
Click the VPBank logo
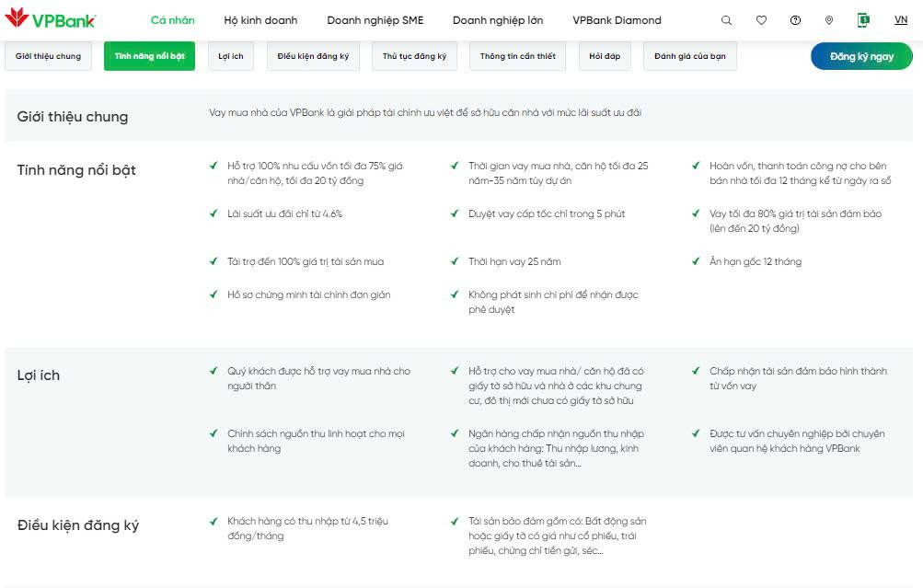(50, 18)
